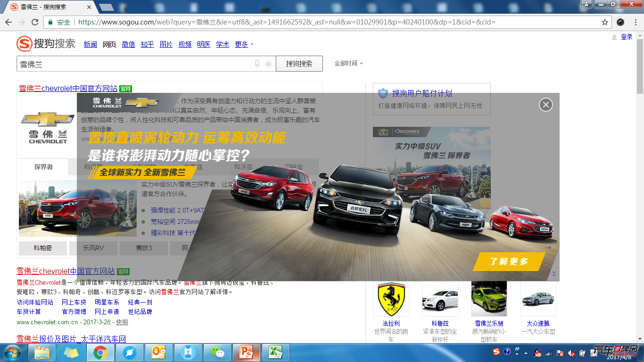
Task: View the secure site lock info
Action: pyautogui.click(x=59, y=22)
